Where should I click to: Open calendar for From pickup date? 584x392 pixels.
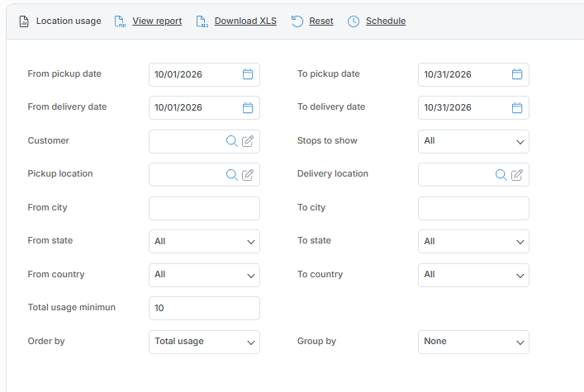248,74
